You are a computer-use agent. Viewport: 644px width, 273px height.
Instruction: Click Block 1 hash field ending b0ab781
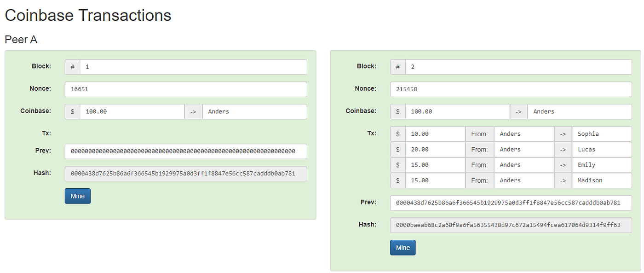186,174
